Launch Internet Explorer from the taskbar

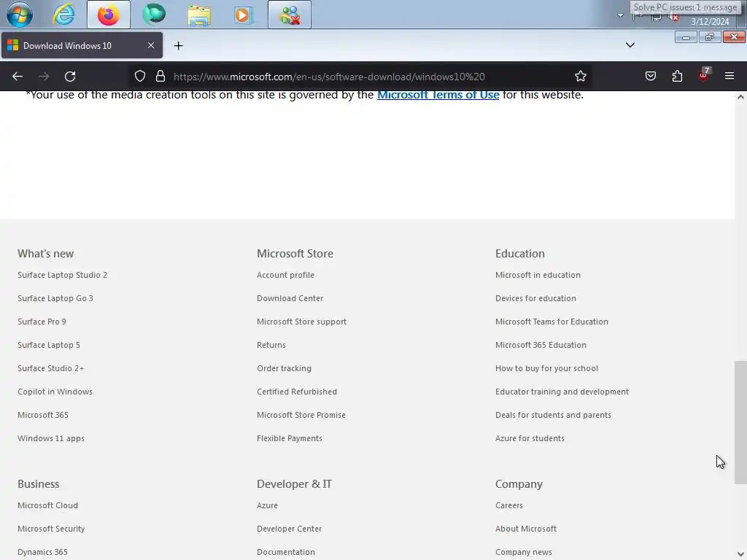click(63, 15)
